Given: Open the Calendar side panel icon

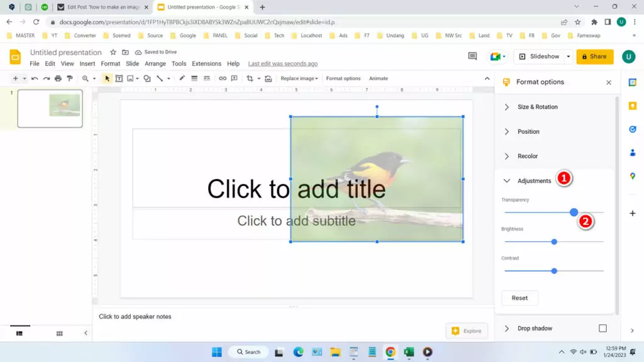Looking at the screenshot, I should (633, 82).
